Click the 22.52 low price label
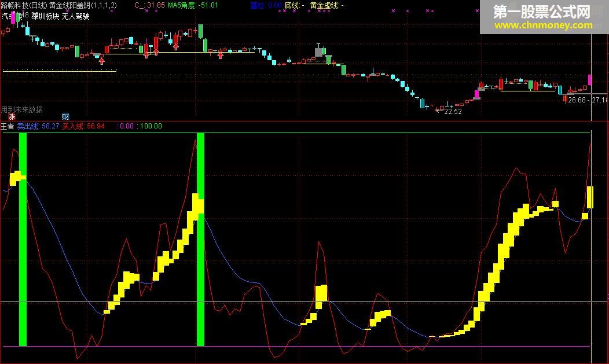This screenshot has width=609, height=364. [x=453, y=111]
